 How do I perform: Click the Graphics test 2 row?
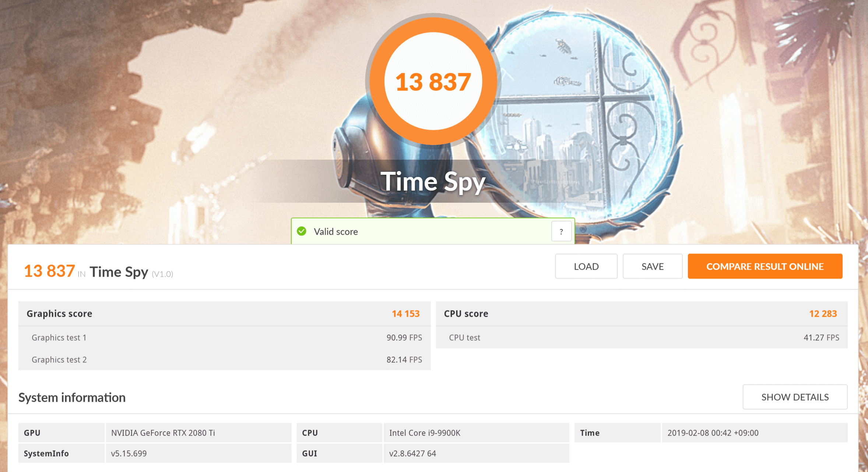224,360
